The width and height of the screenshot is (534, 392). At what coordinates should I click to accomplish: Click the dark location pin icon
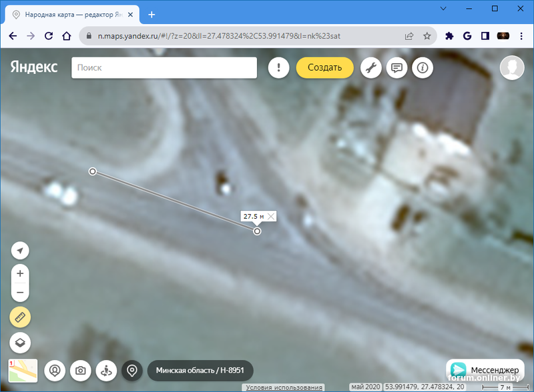tap(132, 371)
